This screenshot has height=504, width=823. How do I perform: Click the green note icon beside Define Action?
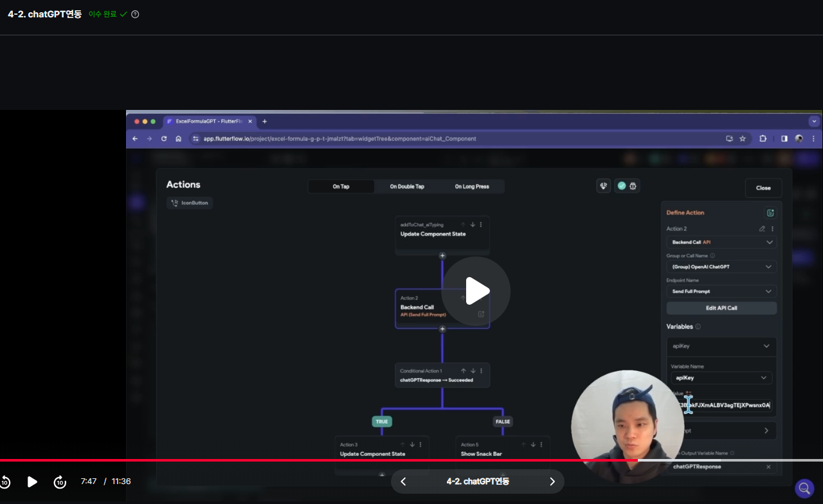click(770, 213)
